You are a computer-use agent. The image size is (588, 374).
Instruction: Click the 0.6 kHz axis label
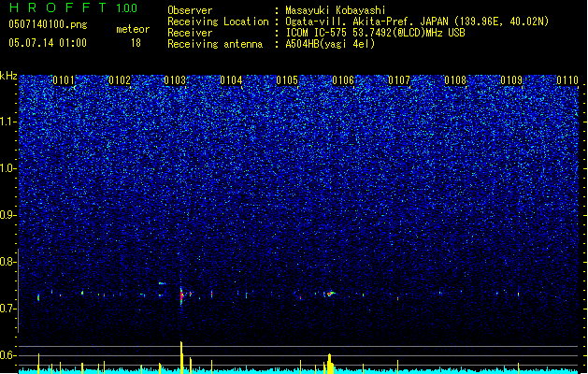[x=8, y=355]
